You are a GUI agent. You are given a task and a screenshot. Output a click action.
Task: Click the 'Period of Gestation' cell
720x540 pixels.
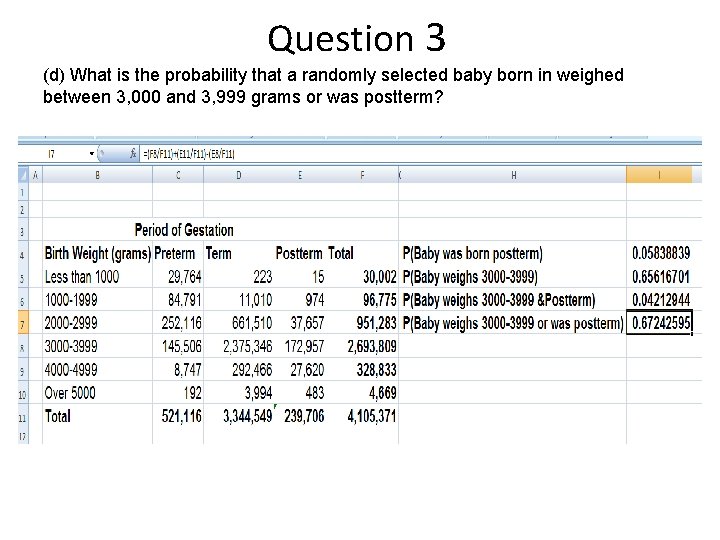(184, 230)
